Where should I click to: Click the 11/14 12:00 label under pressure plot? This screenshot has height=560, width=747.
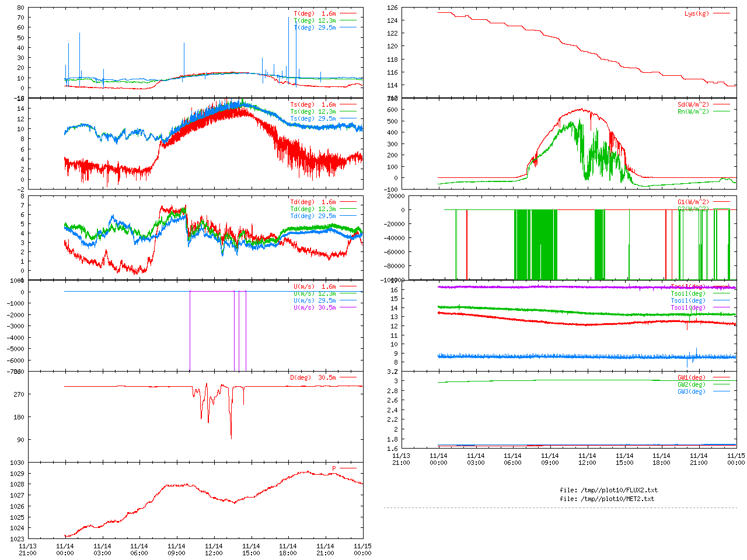click(214, 549)
